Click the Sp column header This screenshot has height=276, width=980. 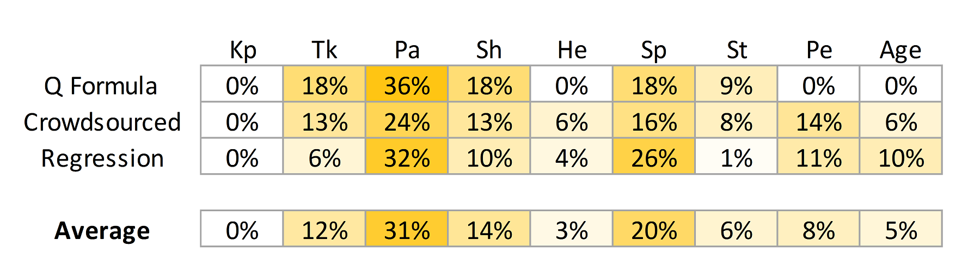[x=654, y=51]
